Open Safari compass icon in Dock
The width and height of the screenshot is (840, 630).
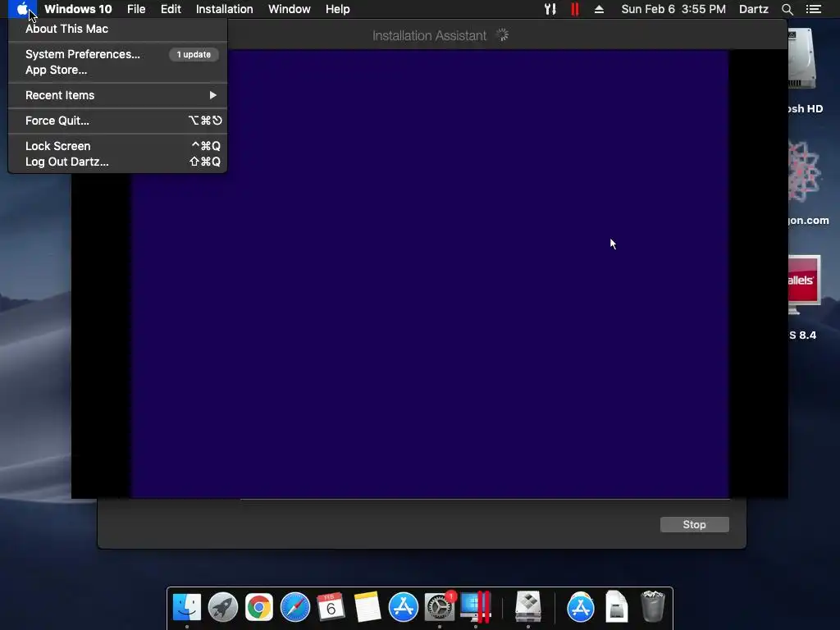click(x=295, y=607)
